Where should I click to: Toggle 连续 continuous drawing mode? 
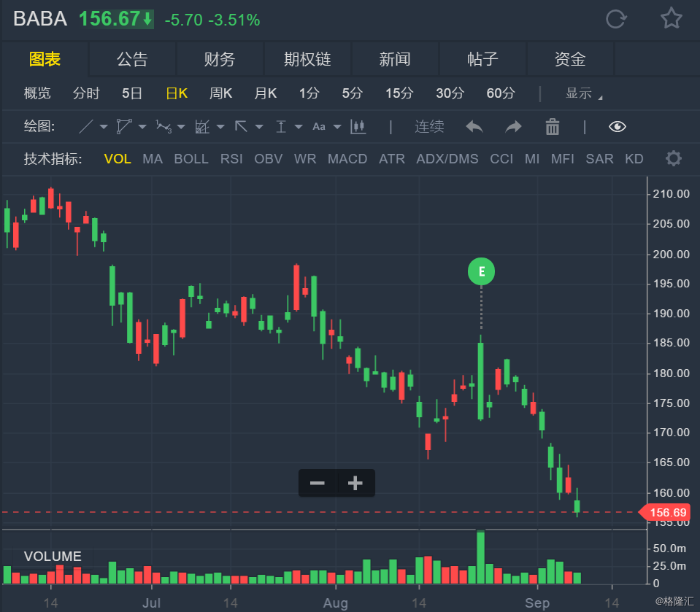tap(429, 127)
